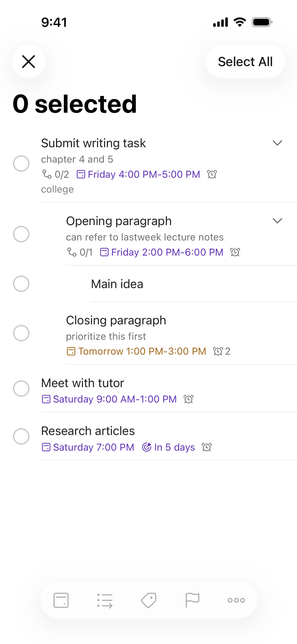Tap the priority flag icon in bottom toolbar
The height and width of the screenshot is (644, 297).
(192, 600)
